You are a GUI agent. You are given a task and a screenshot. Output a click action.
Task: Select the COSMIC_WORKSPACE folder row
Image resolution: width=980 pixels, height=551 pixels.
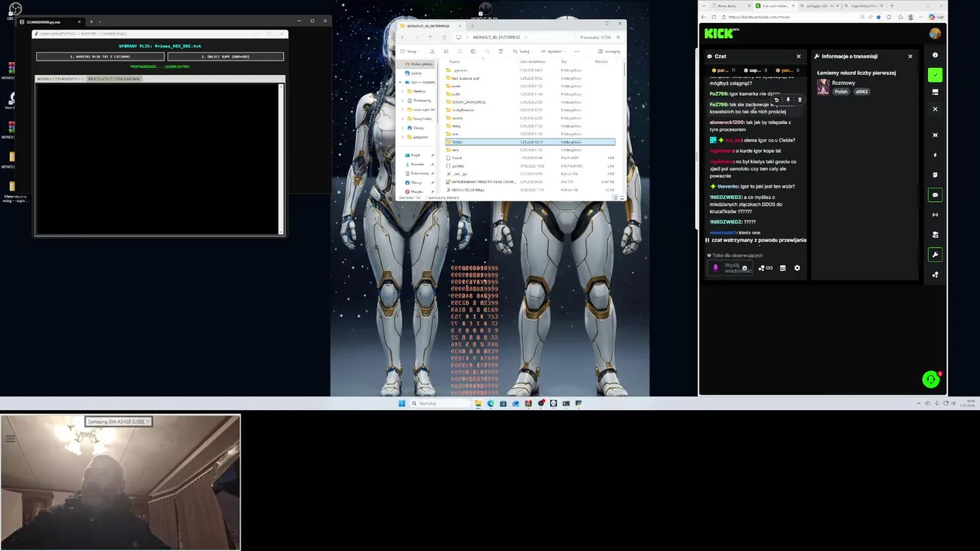point(530,102)
